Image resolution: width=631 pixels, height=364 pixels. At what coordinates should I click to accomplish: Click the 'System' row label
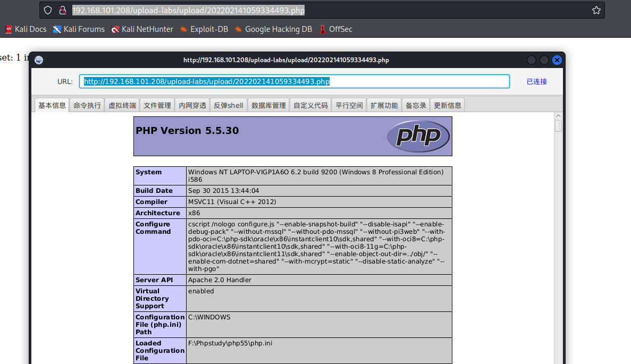[148, 172]
